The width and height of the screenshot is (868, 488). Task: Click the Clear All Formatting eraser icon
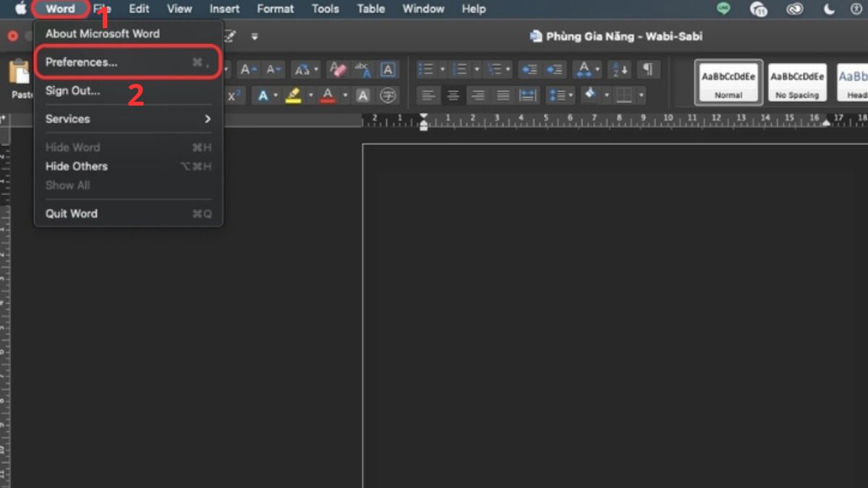click(337, 69)
